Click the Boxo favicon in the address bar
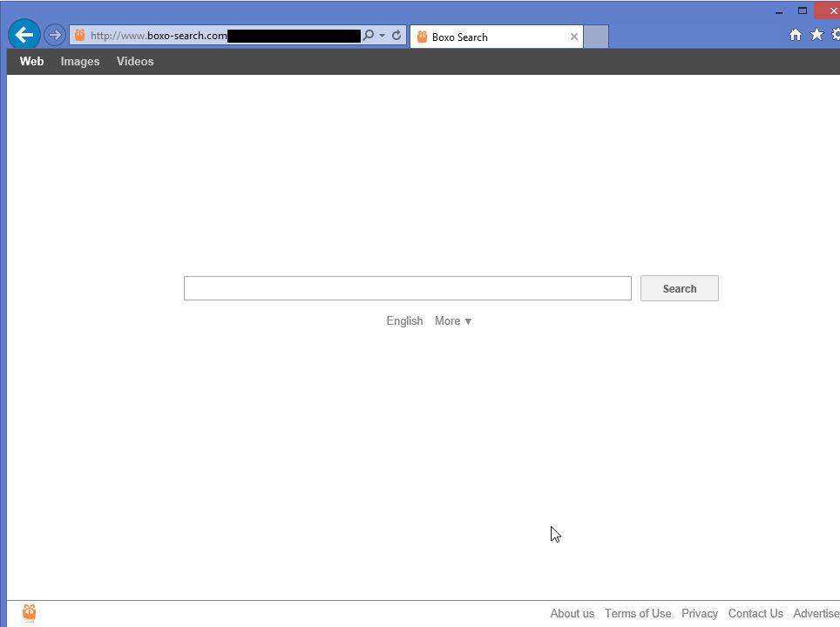840x627 pixels. [79, 36]
